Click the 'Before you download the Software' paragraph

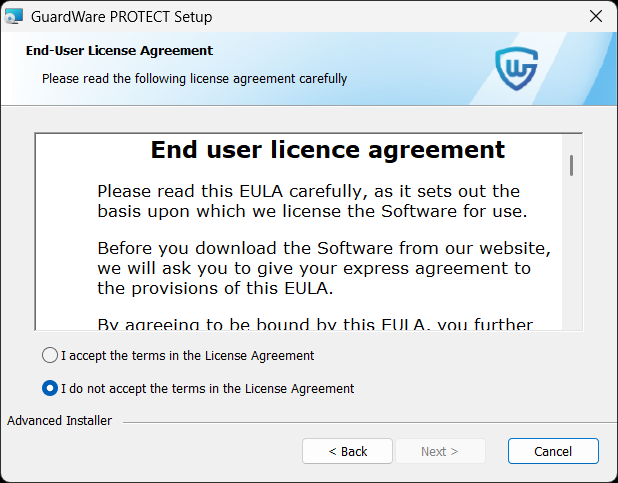pyautogui.click(x=324, y=267)
